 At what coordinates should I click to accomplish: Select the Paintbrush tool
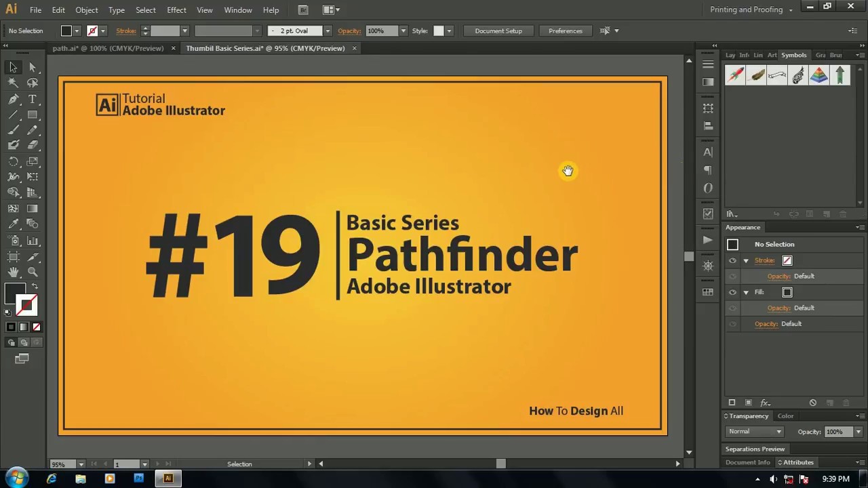(13, 130)
